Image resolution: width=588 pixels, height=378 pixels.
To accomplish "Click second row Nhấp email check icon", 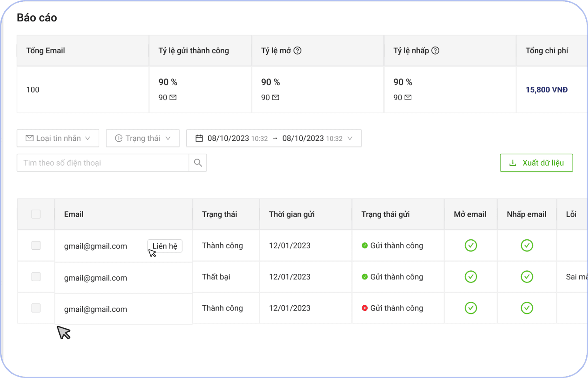I will [x=527, y=277].
